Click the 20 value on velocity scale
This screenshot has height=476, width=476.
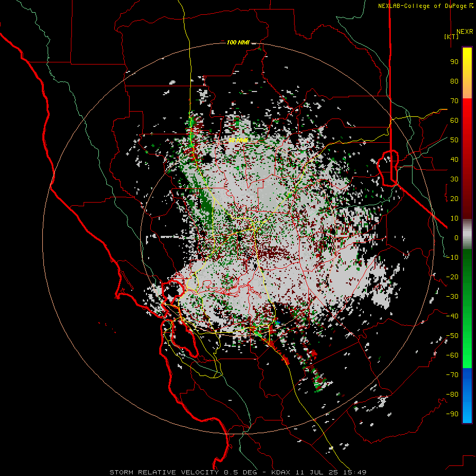[454, 198]
